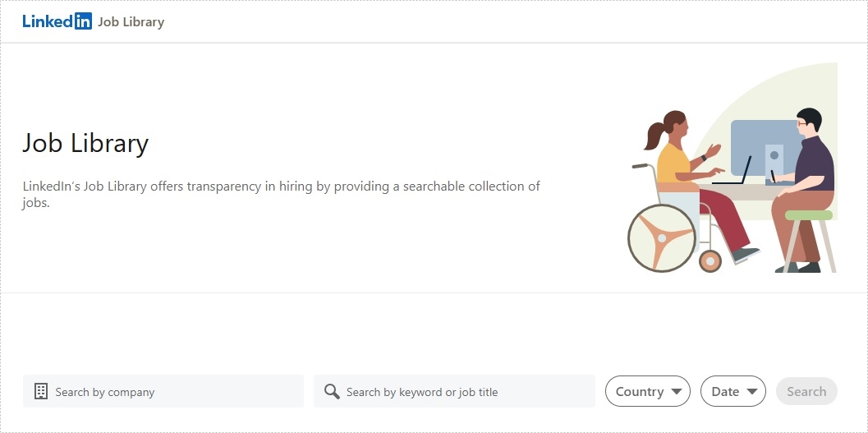This screenshot has width=868, height=433.
Task: Focus the Search by company field
Action: (163, 391)
